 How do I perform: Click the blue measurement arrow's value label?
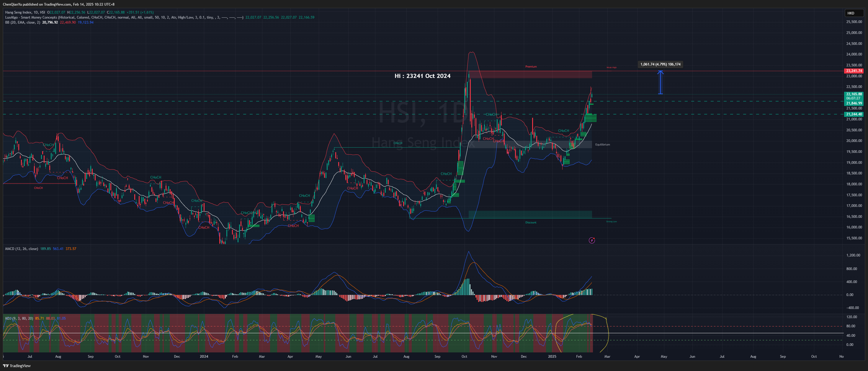(661, 64)
